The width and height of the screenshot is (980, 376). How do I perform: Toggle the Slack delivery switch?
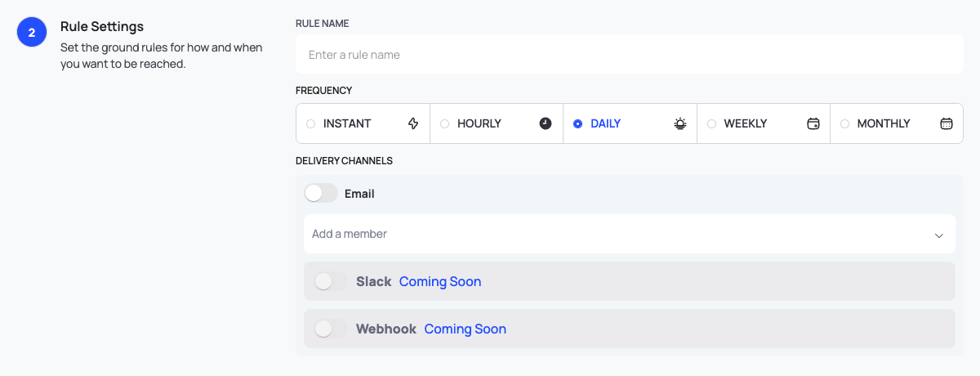331,281
